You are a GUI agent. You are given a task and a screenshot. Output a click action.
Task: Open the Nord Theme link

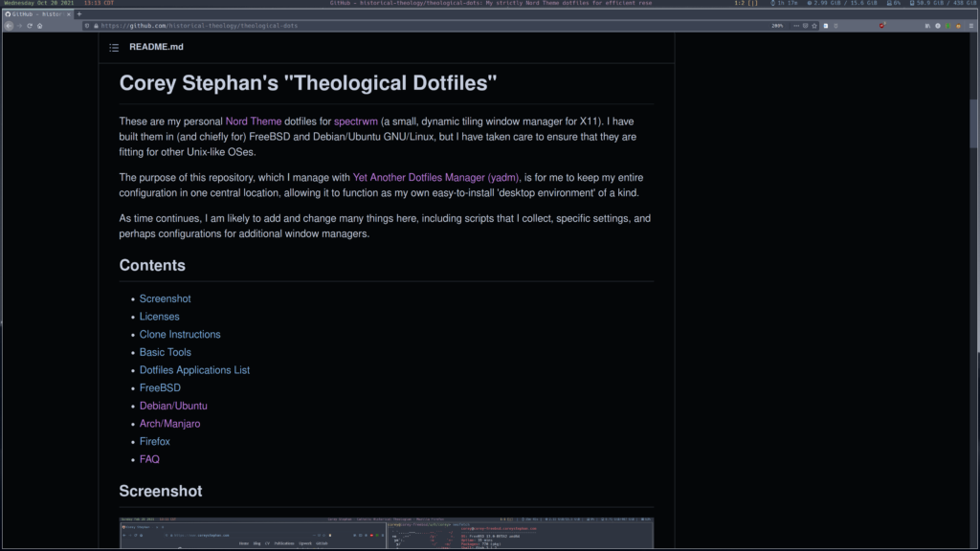coord(253,121)
